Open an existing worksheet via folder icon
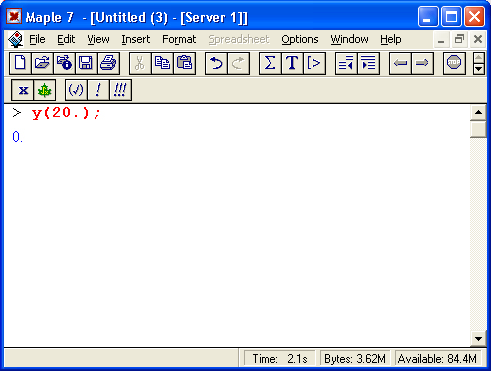The width and height of the screenshot is (491, 371). point(42,63)
